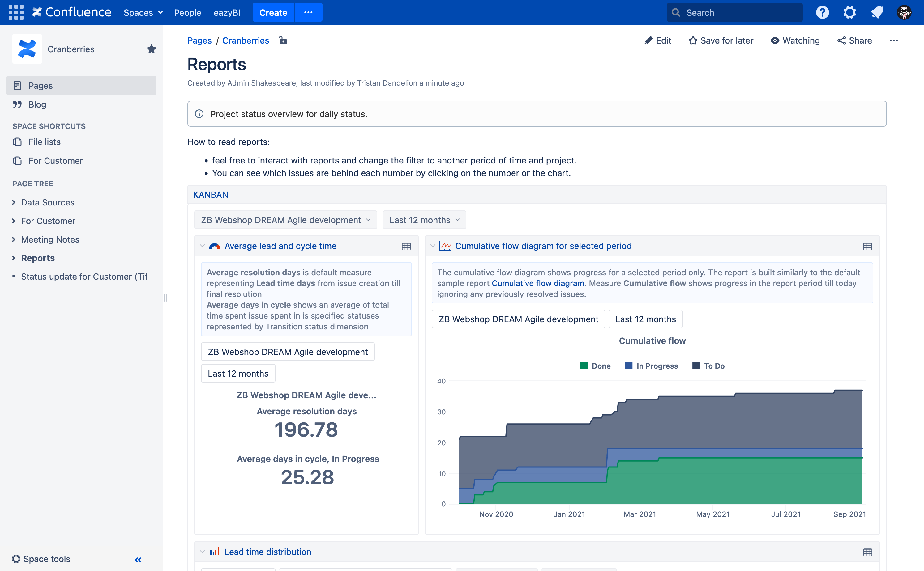Toggle favorite star for Cranberries space

coord(151,49)
